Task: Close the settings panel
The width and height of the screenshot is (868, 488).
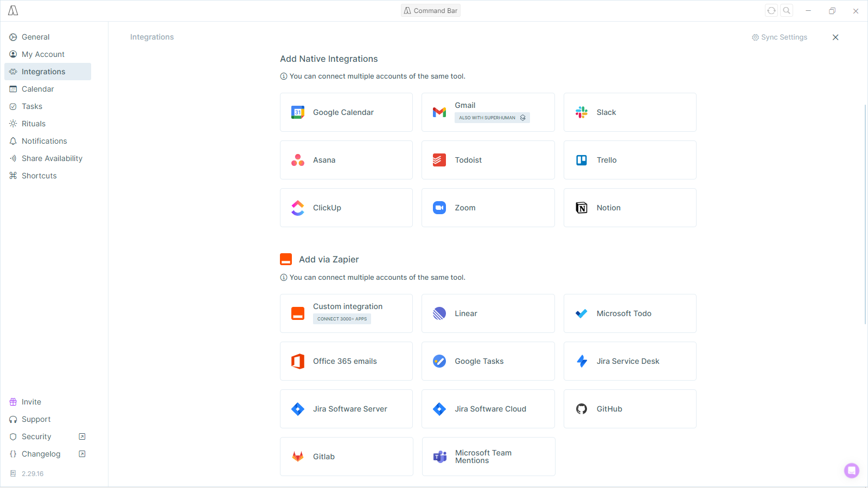Action: click(835, 37)
